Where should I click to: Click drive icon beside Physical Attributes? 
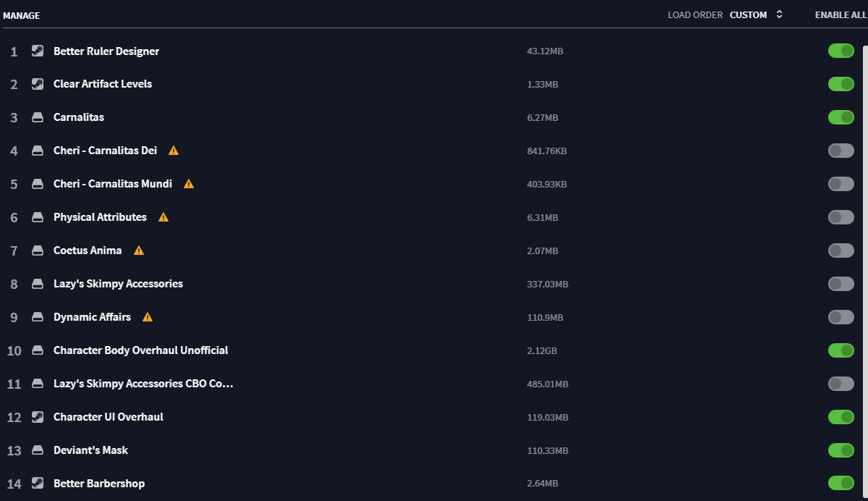[38, 217]
